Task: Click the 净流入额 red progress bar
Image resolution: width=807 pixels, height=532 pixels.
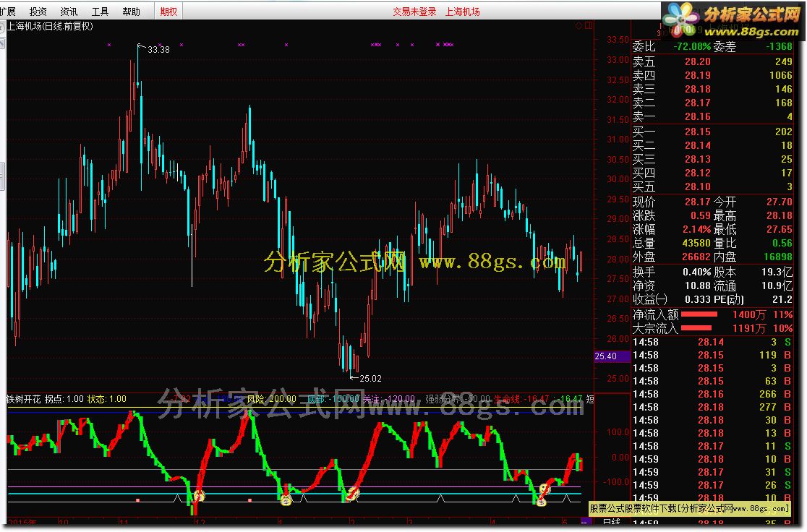Action: coord(699,314)
